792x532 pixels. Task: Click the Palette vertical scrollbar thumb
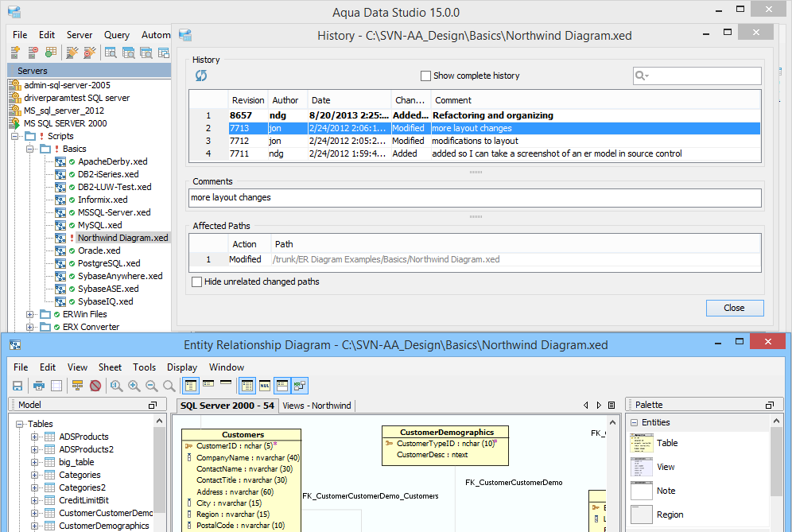pyautogui.click(x=776, y=461)
